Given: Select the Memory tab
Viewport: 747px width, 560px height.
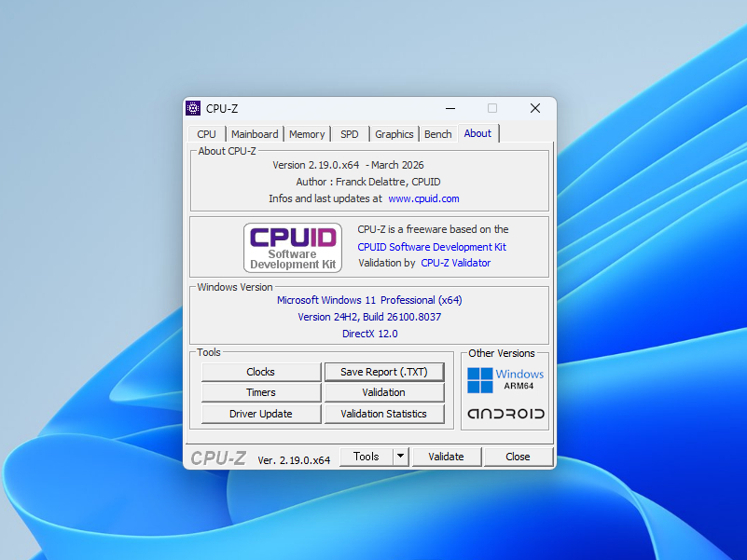Looking at the screenshot, I should pyautogui.click(x=306, y=133).
